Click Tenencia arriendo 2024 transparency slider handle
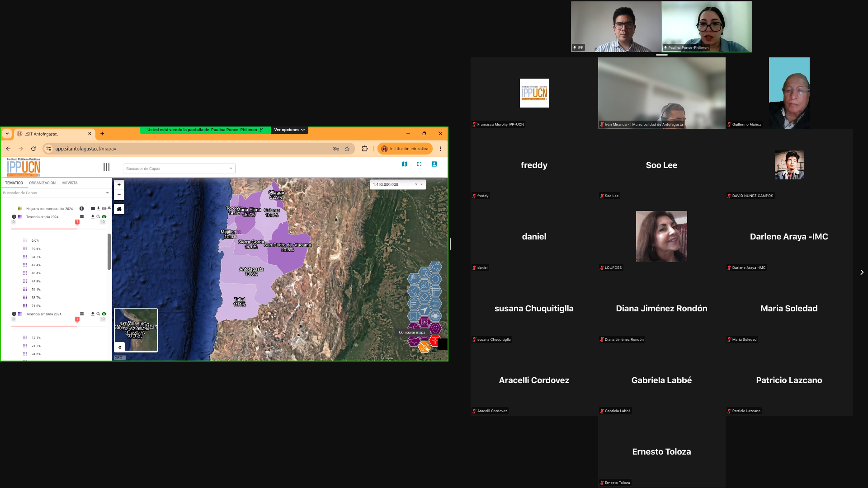 pos(77,319)
